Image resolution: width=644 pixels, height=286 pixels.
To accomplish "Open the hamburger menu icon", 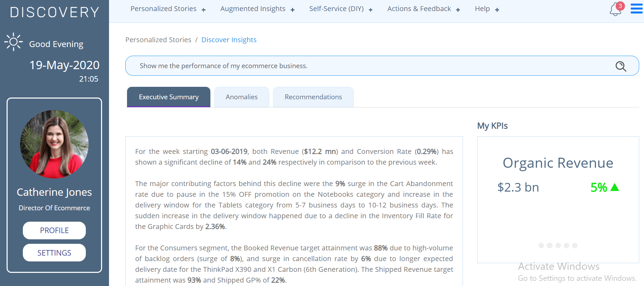I will pos(636,9).
